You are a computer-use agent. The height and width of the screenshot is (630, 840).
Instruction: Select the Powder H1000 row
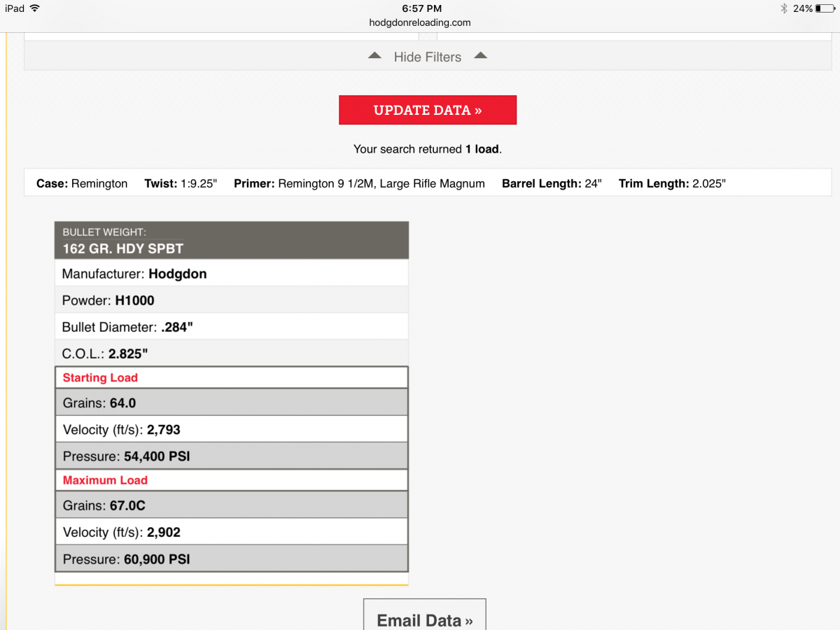click(231, 300)
